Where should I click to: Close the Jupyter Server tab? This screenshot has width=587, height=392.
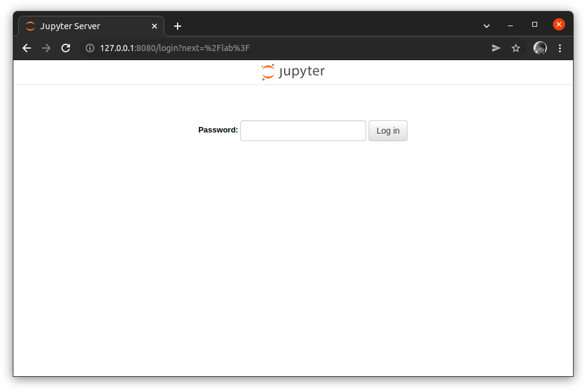(155, 26)
